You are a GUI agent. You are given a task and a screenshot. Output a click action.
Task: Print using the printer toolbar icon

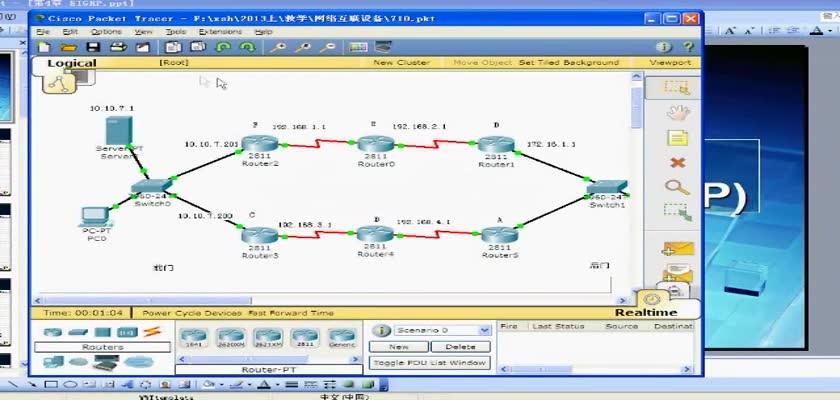coord(118,47)
